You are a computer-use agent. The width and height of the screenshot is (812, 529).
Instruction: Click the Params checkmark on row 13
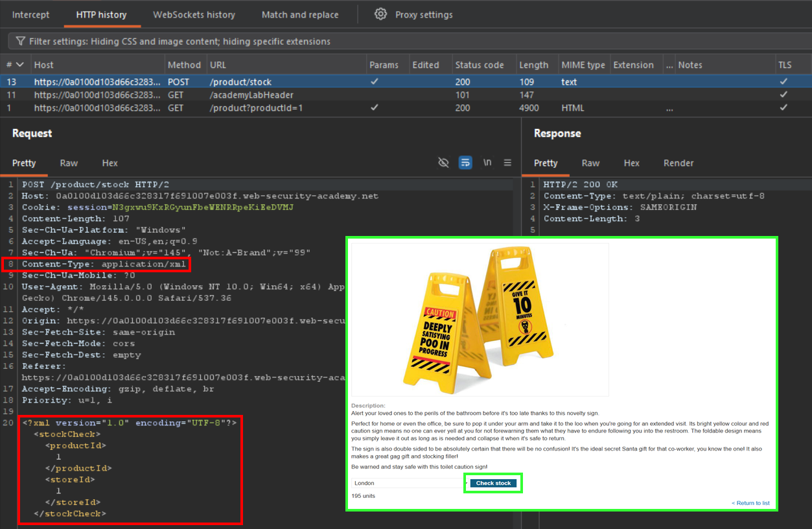tap(374, 81)
